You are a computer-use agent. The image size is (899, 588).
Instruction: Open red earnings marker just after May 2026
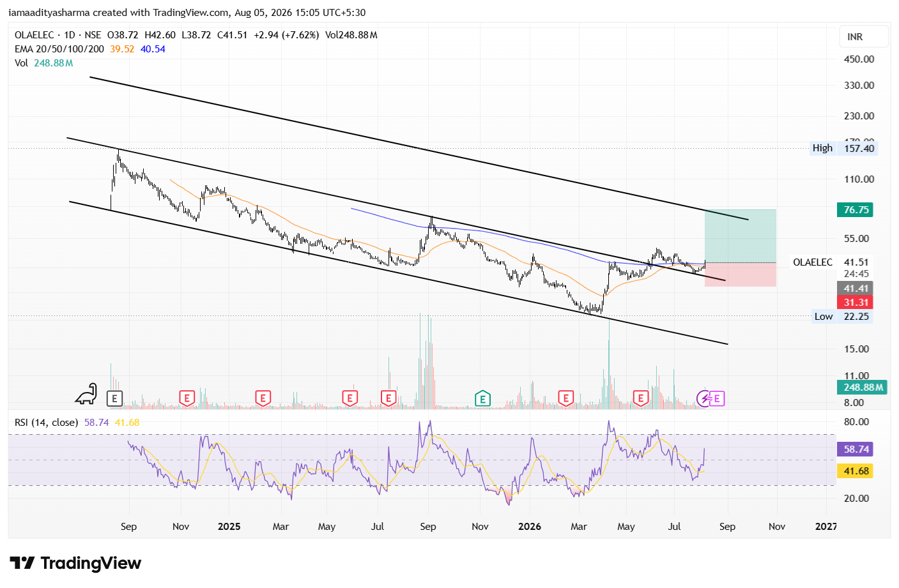tap(641, 398)
